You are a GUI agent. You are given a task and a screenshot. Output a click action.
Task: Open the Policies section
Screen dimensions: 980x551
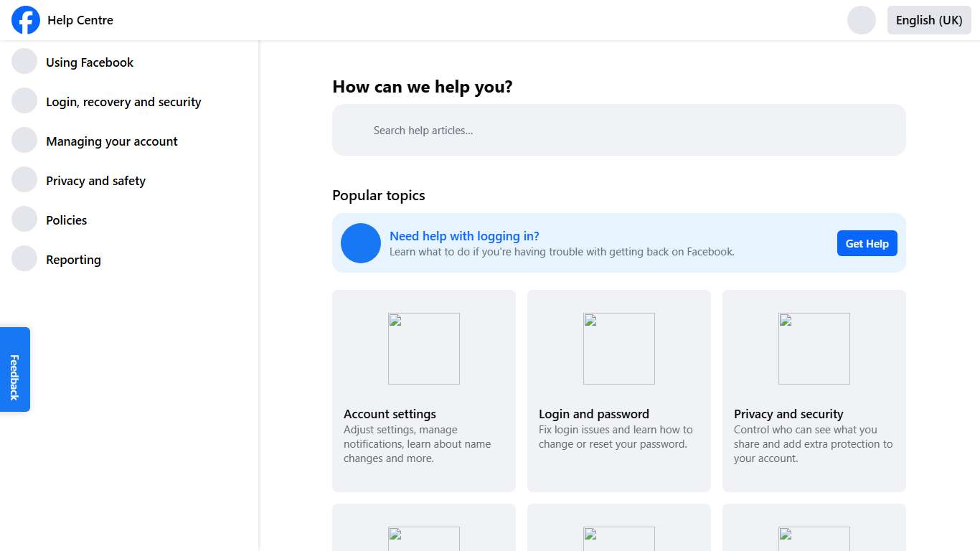[66, 220]
